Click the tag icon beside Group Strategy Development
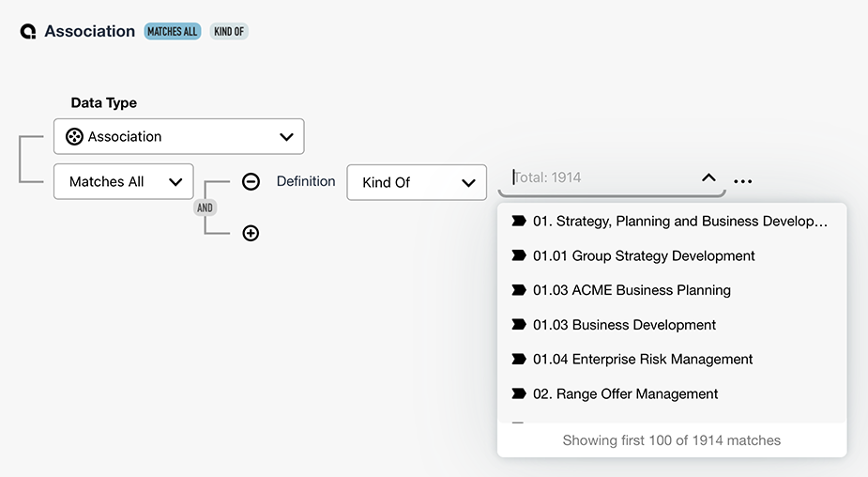Image resolution: width=868 pixels, height=477 pixels. [518, 255]
